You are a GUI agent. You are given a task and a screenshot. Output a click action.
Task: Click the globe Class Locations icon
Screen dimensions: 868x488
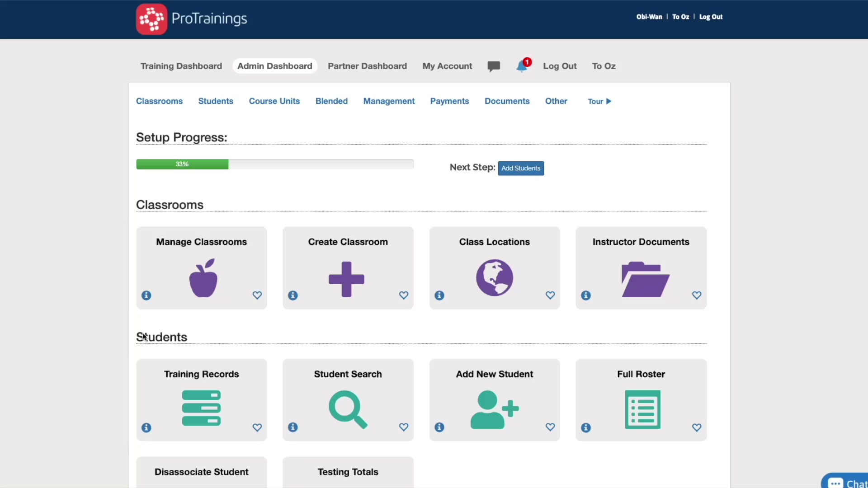pyautogui.click(x=495, y=278)
